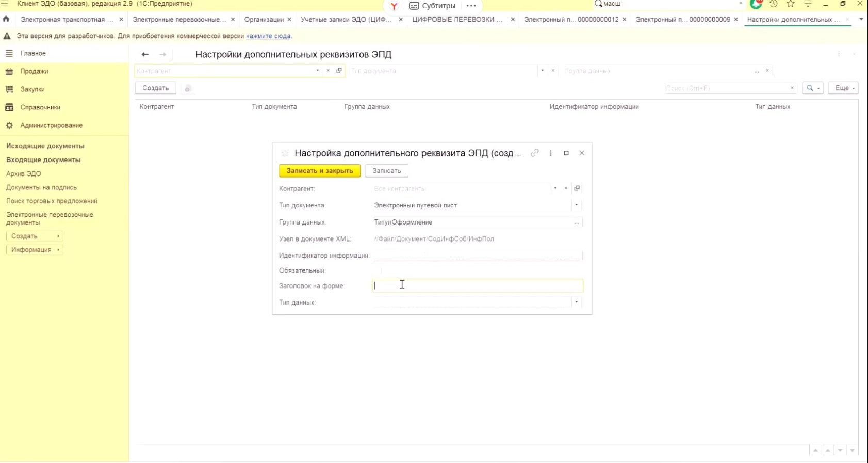
Task: Add dialog form to favorites star
Action: tap(285, 153)
